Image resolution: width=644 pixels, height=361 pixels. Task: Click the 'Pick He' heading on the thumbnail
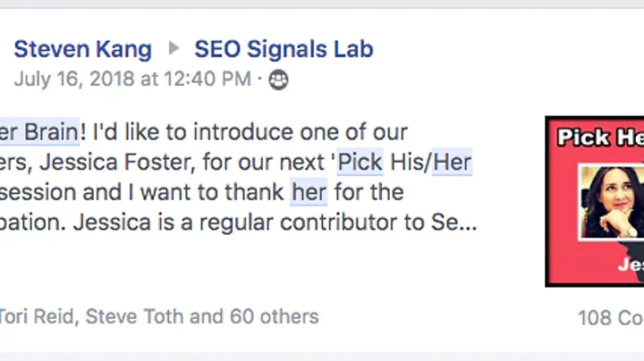[x=599, y=137]
